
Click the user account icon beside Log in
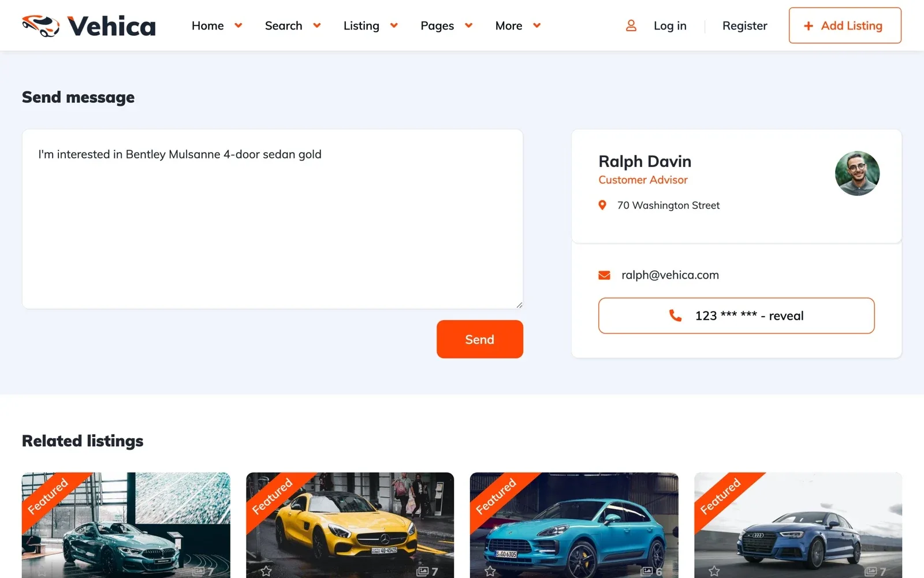pos(631,25)
